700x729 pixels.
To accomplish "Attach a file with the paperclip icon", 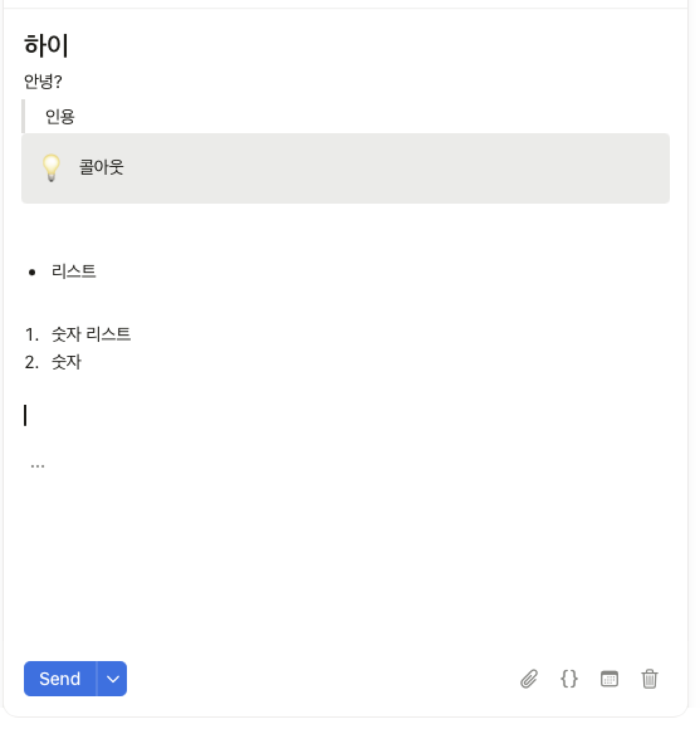I will [x=529, y=679].
